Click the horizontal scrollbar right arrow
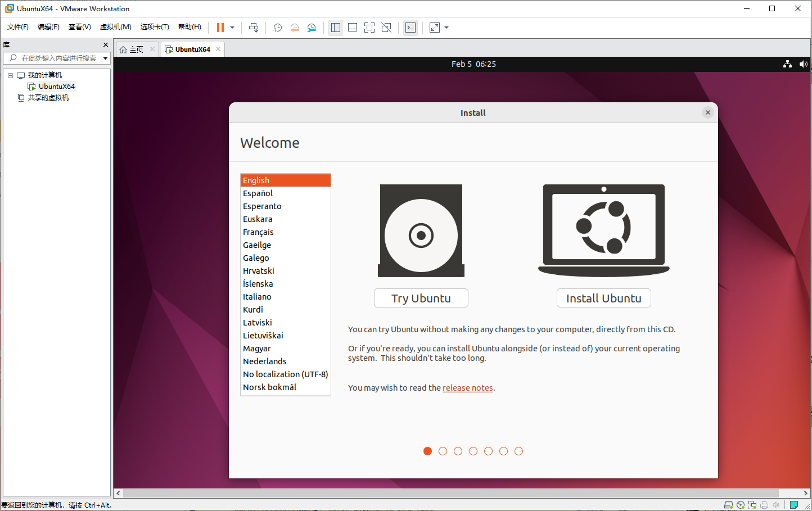 pos(806,494)
